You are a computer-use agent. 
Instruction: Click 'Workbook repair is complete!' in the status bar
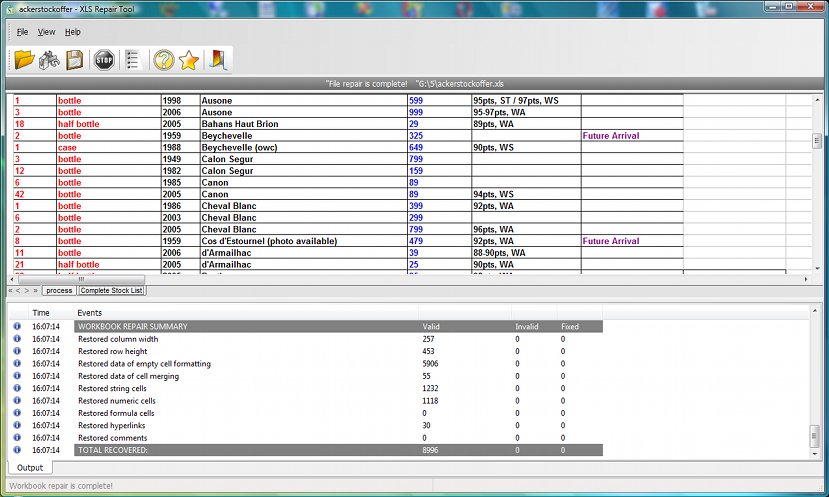click(x=61, y=485)
